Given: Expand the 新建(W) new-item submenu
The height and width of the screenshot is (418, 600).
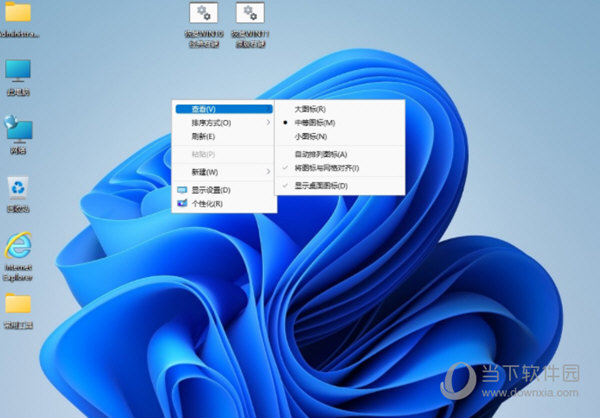Looking at the screenshot, I should [224, 172].
